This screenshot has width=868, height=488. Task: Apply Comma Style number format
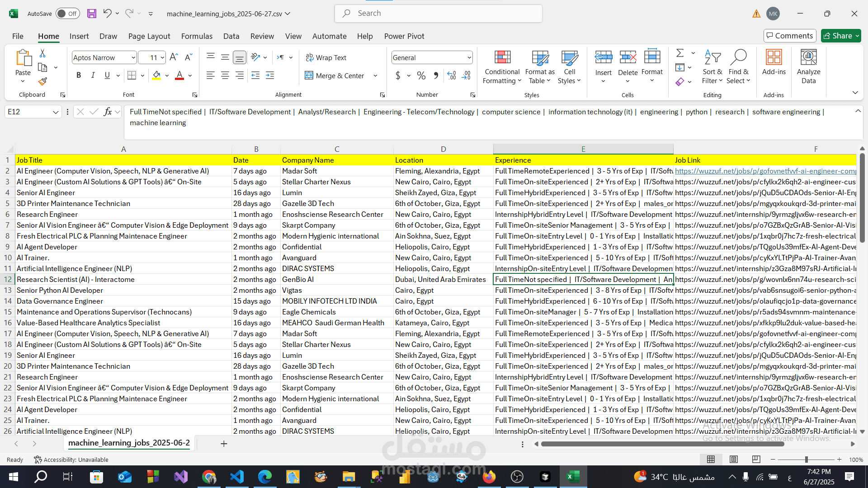tap(436, 75)
